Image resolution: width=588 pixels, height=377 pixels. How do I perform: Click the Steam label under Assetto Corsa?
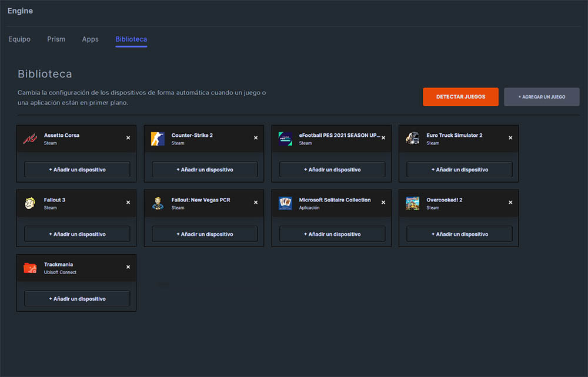pos(50,143)
